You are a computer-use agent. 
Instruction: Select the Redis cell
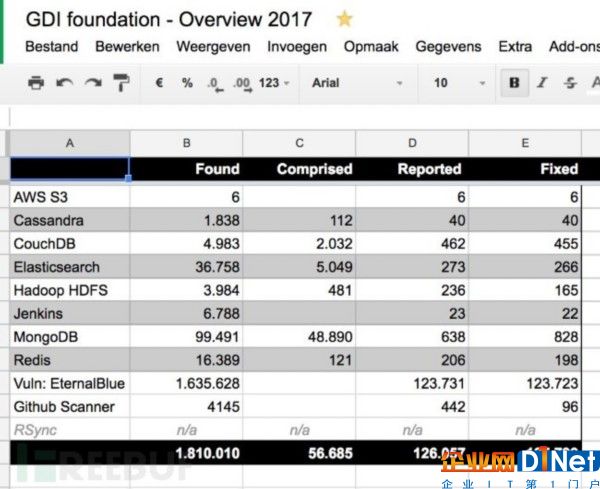(70, 360)
